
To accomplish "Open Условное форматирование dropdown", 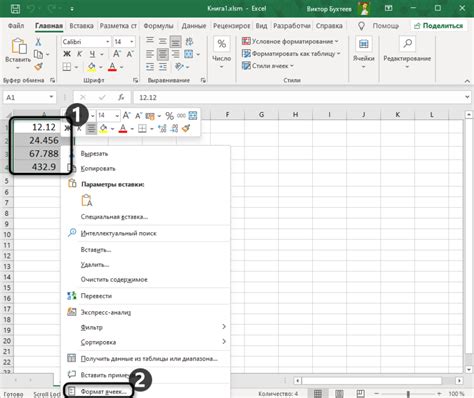I will coord(290,41).
